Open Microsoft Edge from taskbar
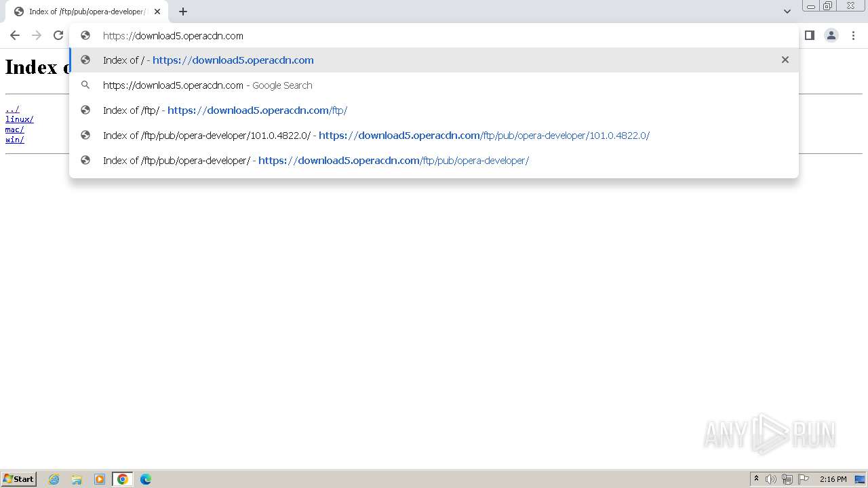The width and height of the screenshot is (868, 488). tap(146, 479)
